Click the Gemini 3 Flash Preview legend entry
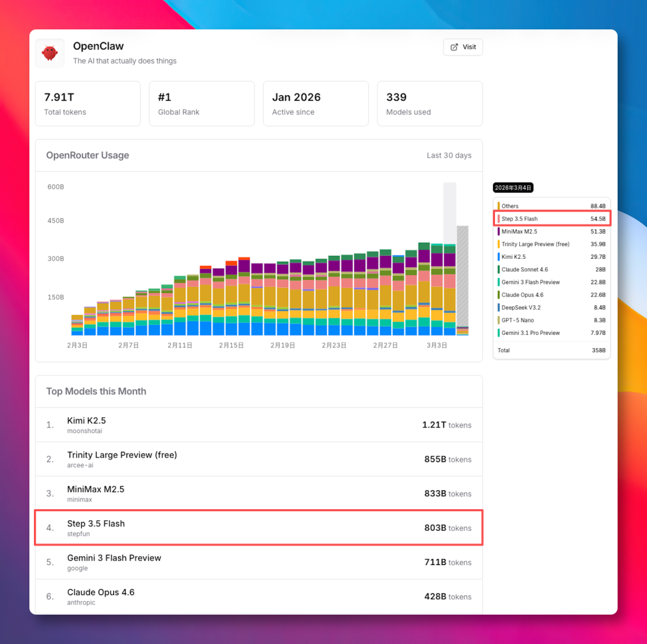This screenshot has height=644, width=647. 552,282
